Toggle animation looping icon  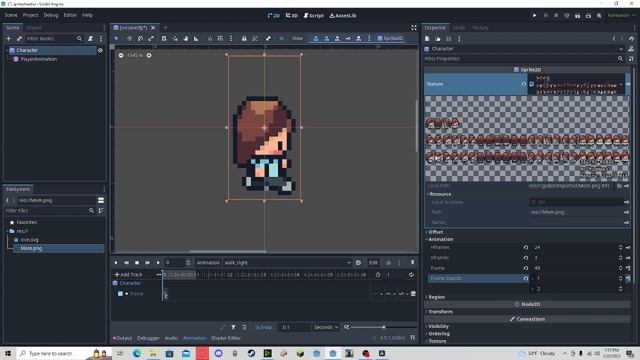click(411, 275)
